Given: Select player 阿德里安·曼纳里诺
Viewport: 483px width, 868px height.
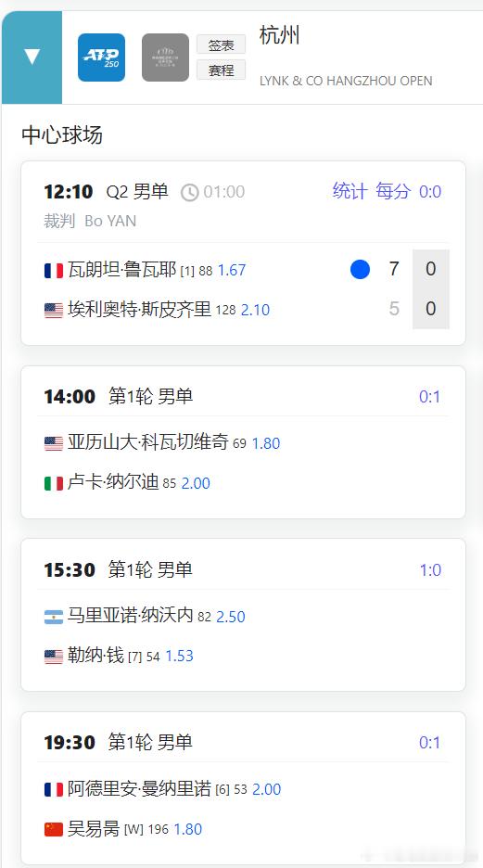Looking at the screenshot, I should [x=139, y=788].
